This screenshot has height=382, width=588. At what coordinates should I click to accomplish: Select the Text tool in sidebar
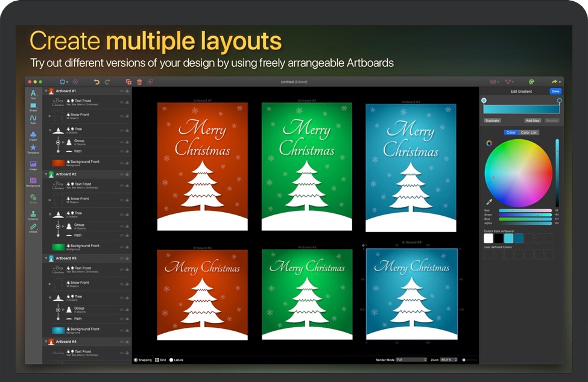33,93
